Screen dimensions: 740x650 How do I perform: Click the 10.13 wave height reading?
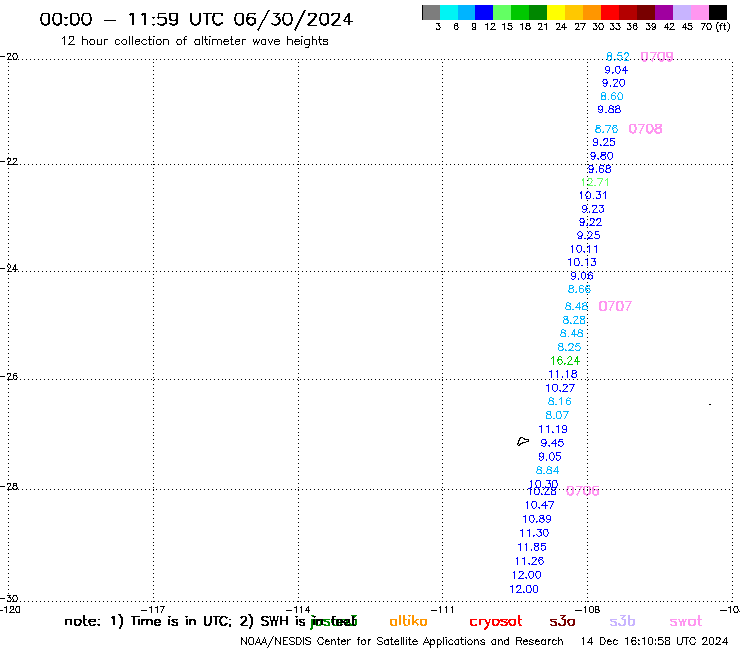581,262
